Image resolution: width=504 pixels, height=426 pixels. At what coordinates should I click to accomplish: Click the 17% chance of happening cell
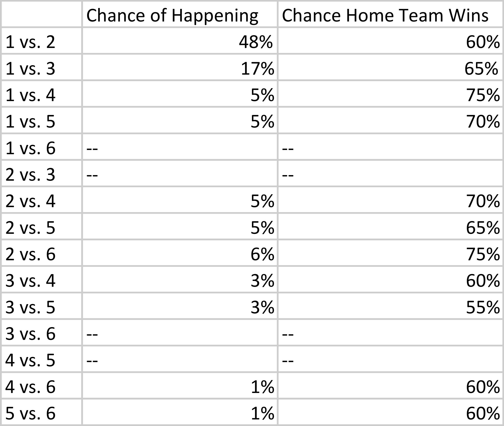point(257,69)
